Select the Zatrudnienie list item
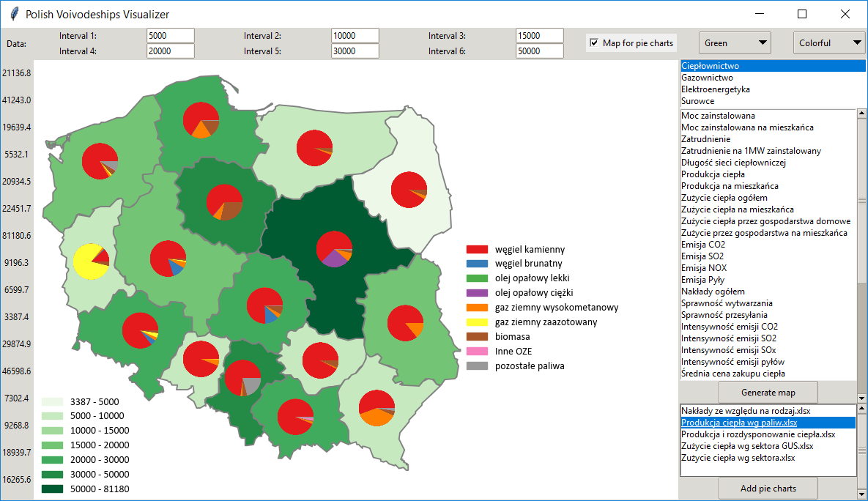868x501 pixels. point(768,139)
